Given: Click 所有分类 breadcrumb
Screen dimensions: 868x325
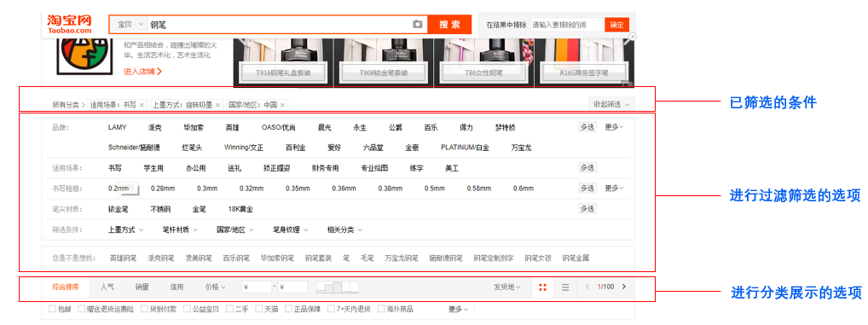Looking at the screenshot, I should [66, 105].
